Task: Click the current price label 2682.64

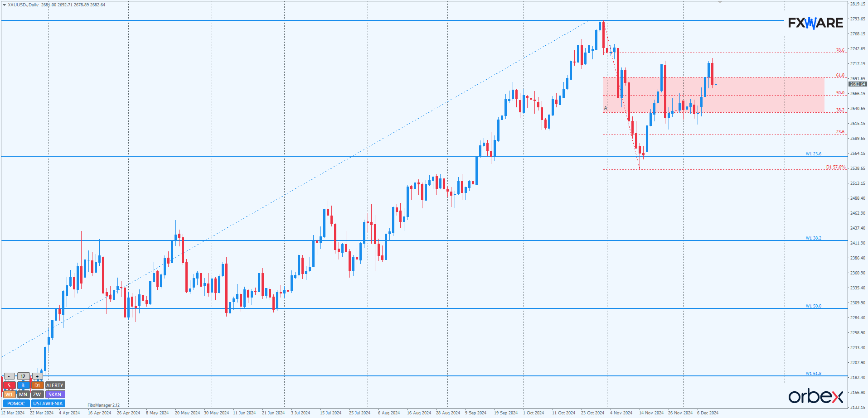Action: click(x=858, y=84)
